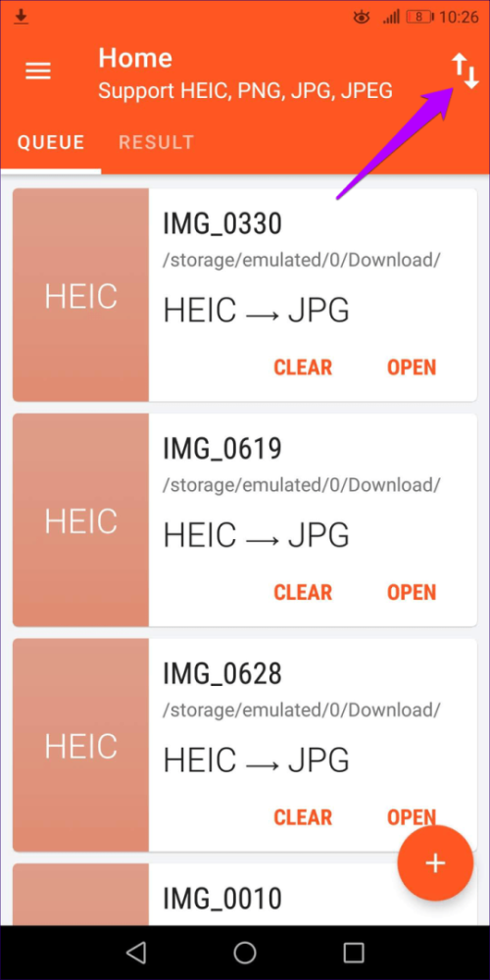Clear IMG_0619 from the queue

click(303, 592)
